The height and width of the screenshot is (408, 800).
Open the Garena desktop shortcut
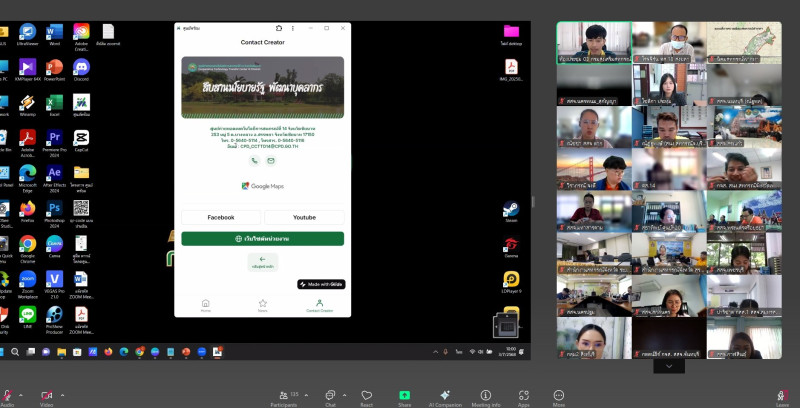point(511,247)
